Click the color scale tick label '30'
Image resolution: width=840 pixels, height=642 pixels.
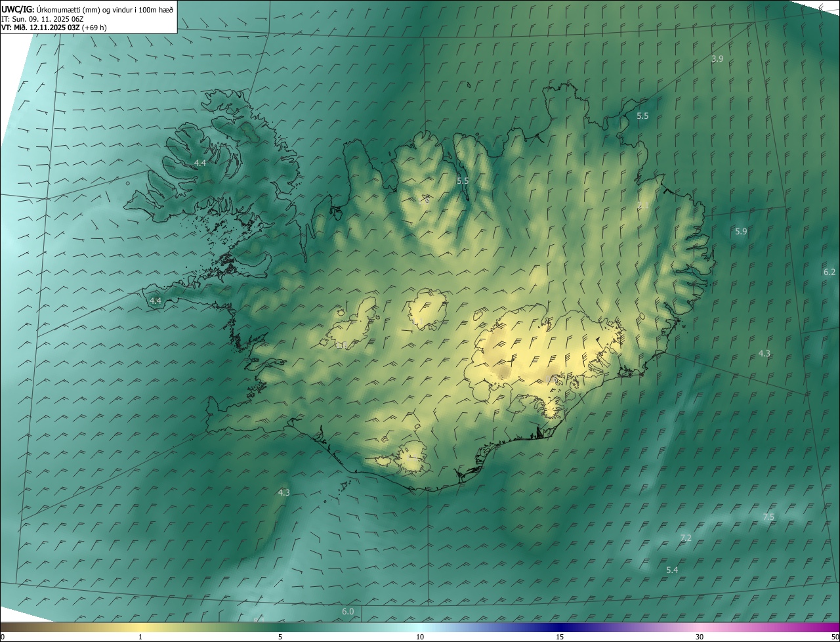(700, 637)
